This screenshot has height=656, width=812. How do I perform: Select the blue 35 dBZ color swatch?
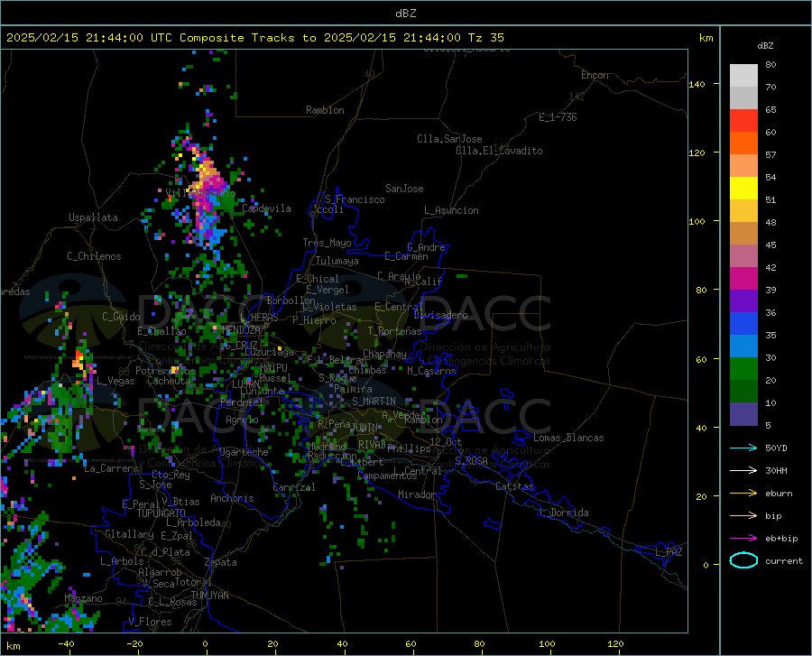tap(743, 324)
